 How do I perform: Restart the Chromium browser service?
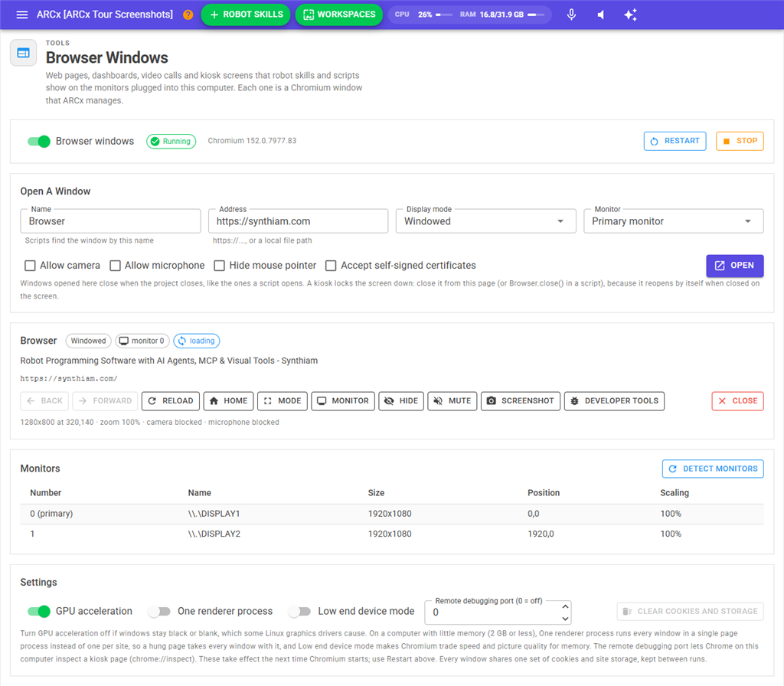(675, 141)
